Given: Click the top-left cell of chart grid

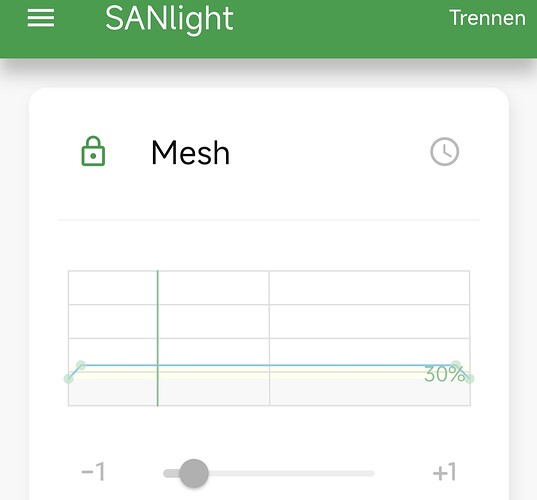Looking at the screenshot, I should point(113,288).
